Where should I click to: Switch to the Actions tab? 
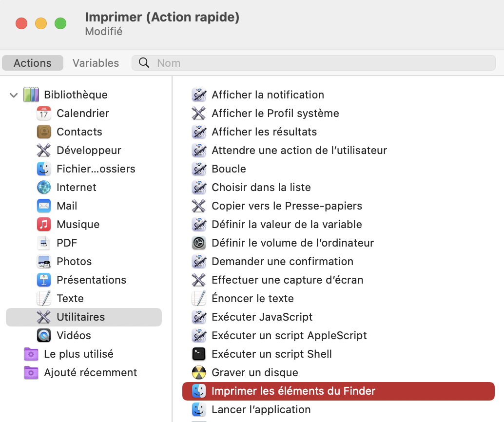(33, 63)
